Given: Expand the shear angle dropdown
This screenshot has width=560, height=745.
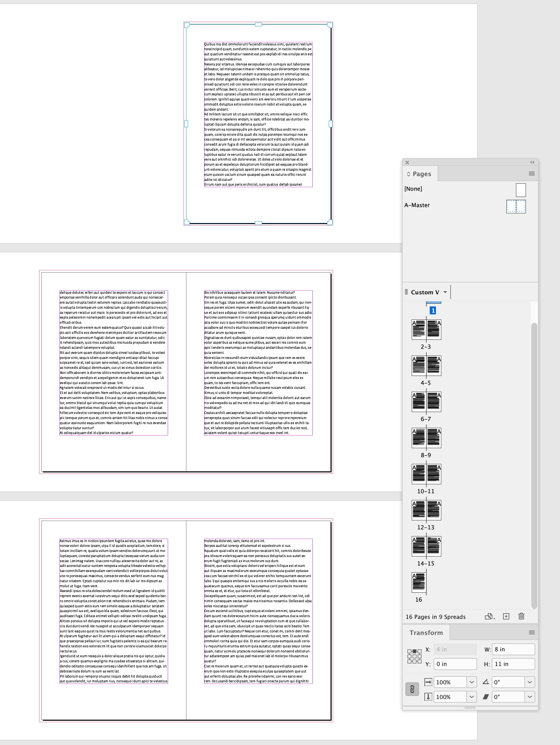Looking at the screenshot, I should tap(530, 697).
